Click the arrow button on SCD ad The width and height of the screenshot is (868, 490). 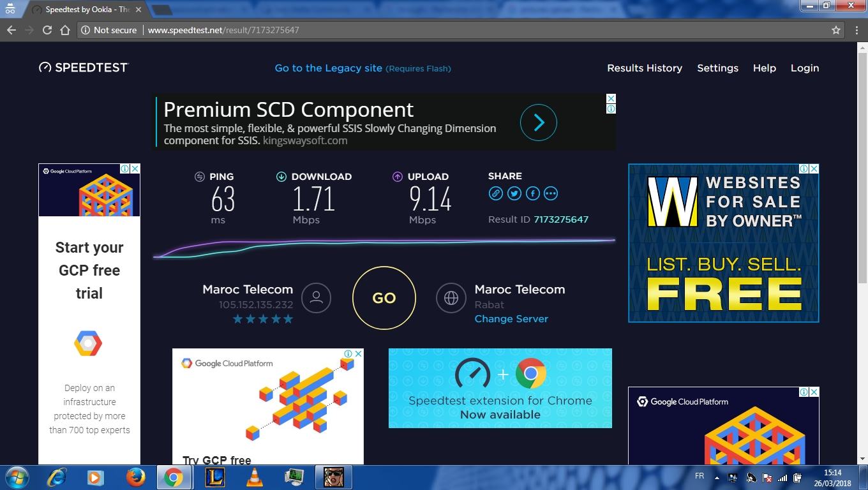(539, 122)
